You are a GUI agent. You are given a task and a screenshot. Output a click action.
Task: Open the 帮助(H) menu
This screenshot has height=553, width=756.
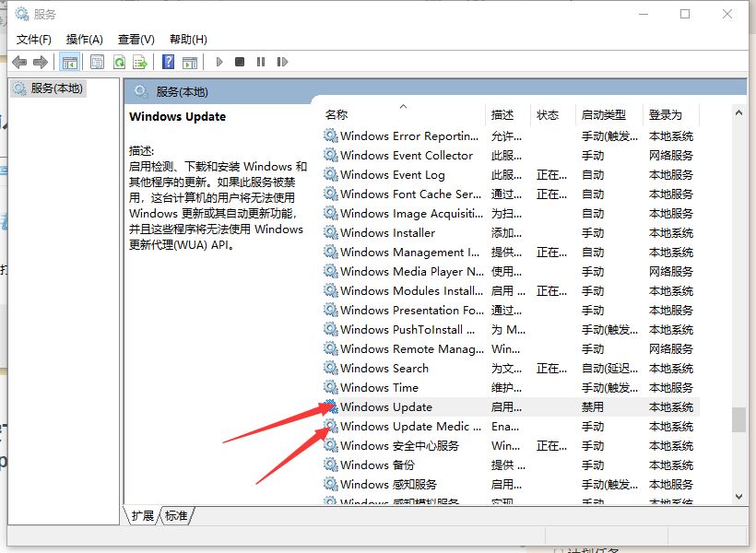click(188, 40)
